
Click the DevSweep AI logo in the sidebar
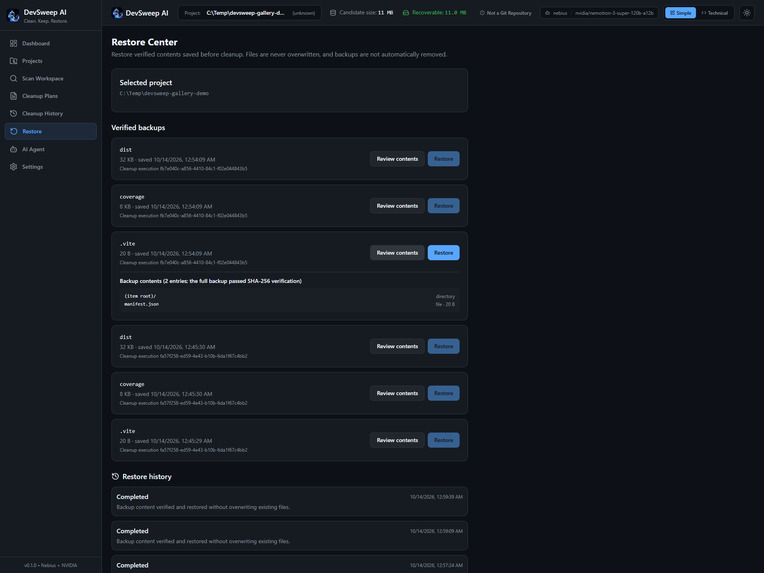point(13,16)
